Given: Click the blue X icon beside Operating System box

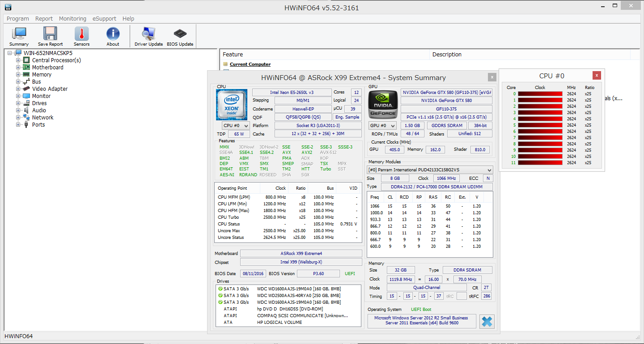Looking at the screenshot, I should point(487,322).
